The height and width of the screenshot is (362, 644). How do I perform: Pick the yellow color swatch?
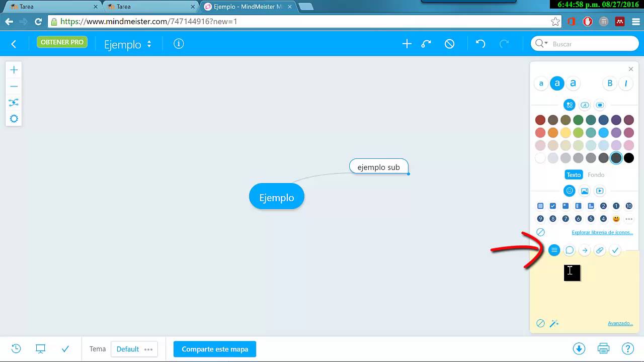(566, 133)
